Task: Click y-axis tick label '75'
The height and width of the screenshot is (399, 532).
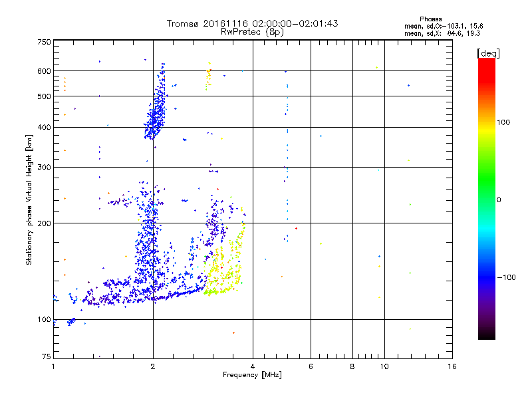Action: 47,356
